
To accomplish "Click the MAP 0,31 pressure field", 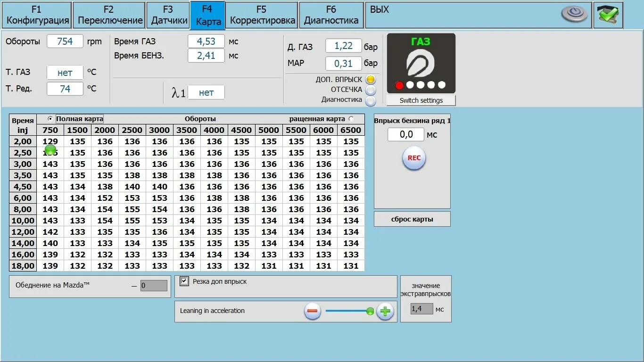I will [344, 63].
